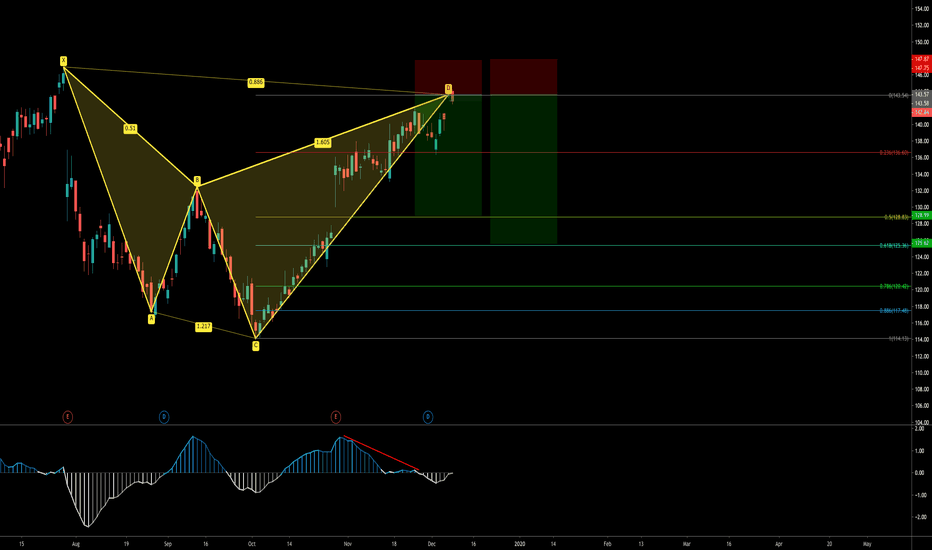Click the Aug label on the time axis
This screenshot has width=932, height=550.
[x=75, y=544]
